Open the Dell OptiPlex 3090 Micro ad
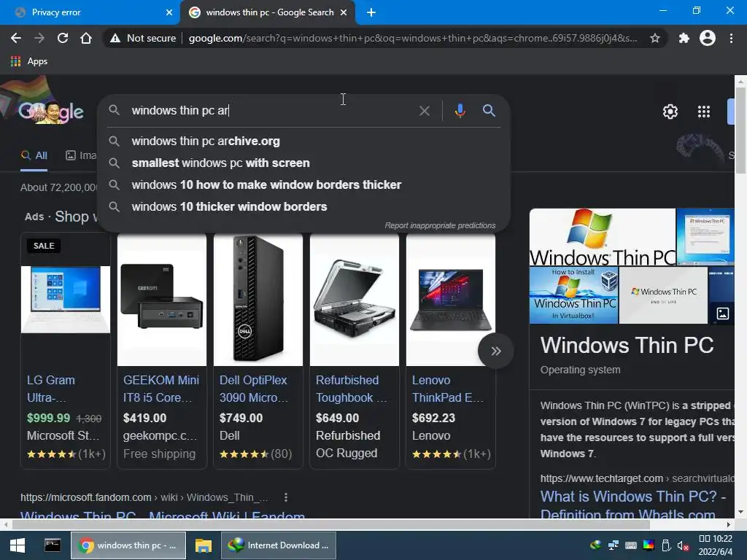This screenshot has height=560, width=747. click(x=254, y=389)
